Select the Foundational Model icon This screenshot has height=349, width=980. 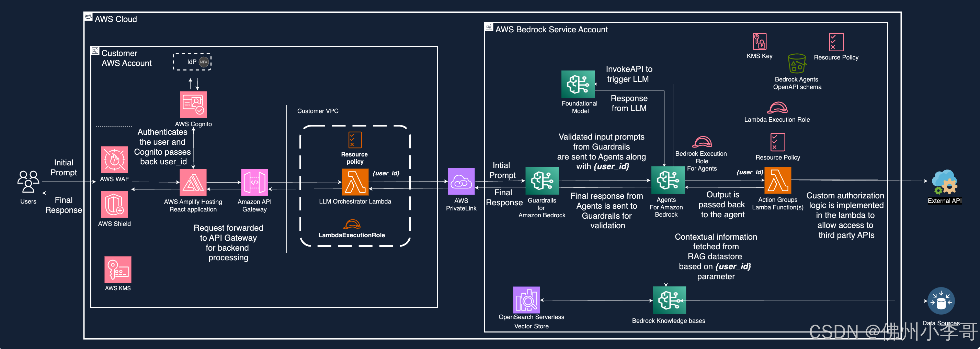578,84
